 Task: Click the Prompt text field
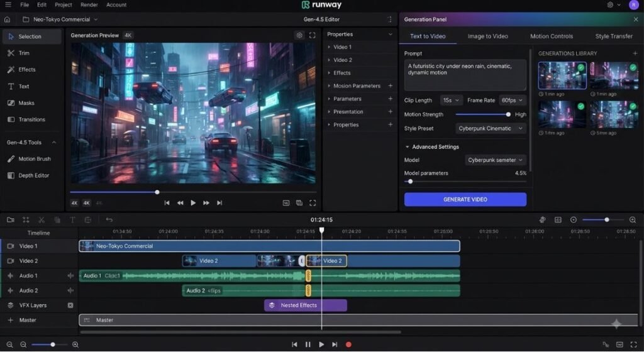465,75
